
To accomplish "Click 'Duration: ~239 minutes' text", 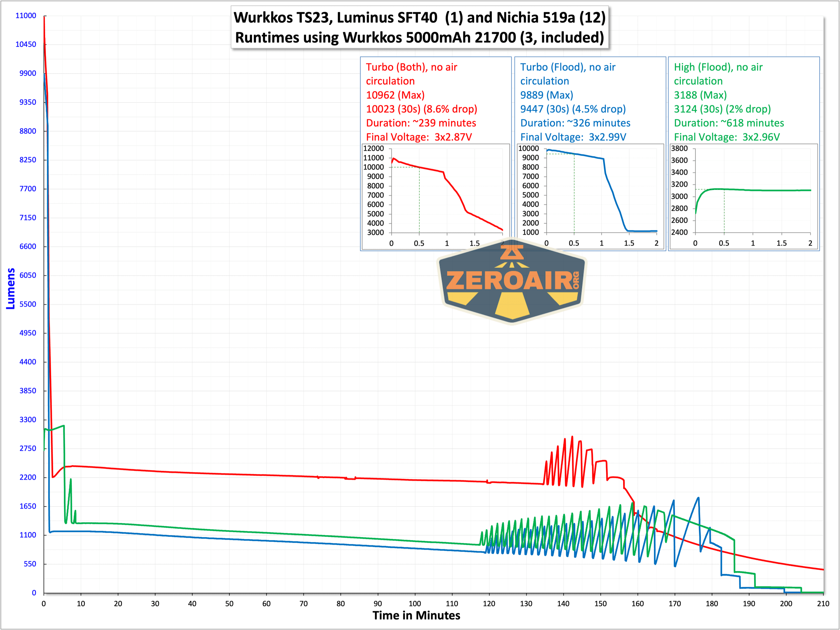I will (421, 123).
